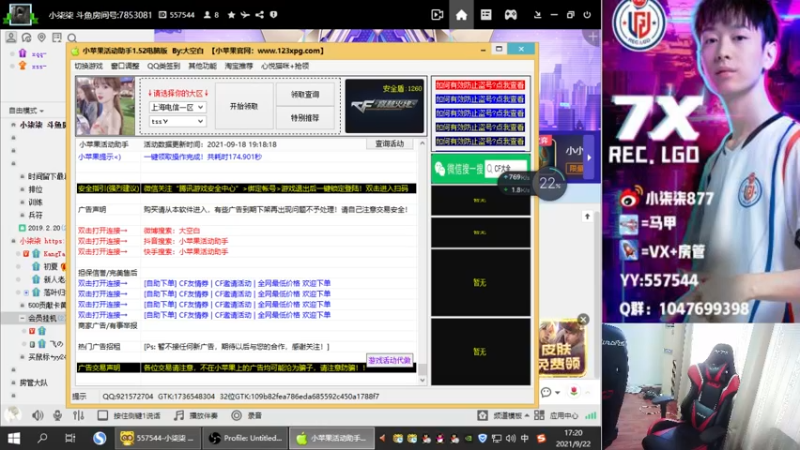
Task: Open the 心悦猫咪+抢领 menu
Action: (285, 66)
